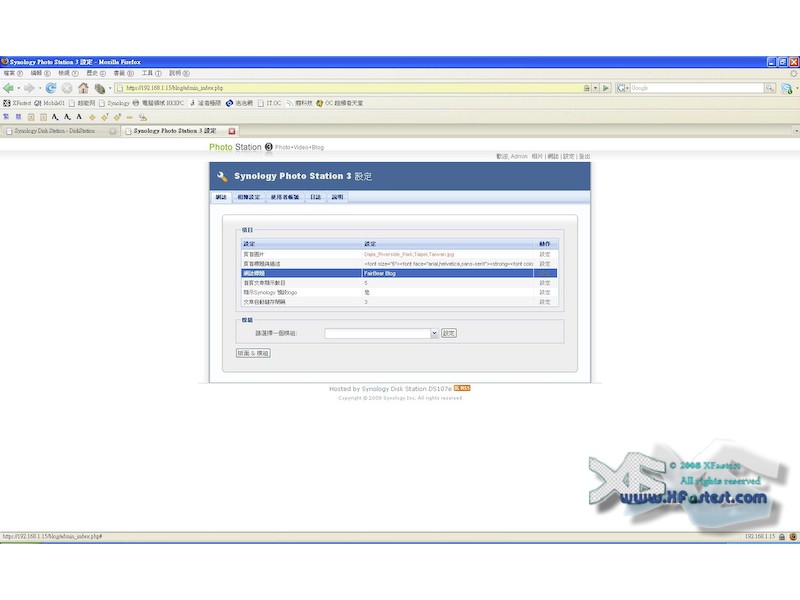Reload the page with the Refresh icon
Image resolution: width=800 pixels, height=600 pixels.
(x=51, y=88)
